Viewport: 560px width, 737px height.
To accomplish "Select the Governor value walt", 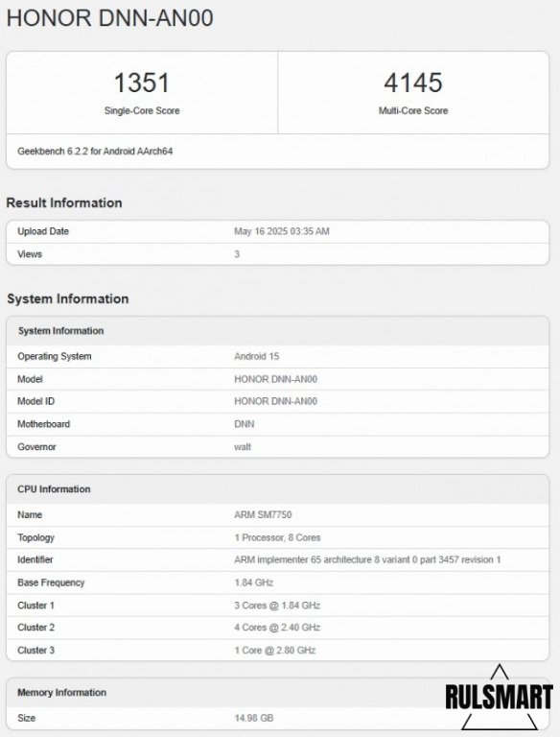I will coord(243,447).
